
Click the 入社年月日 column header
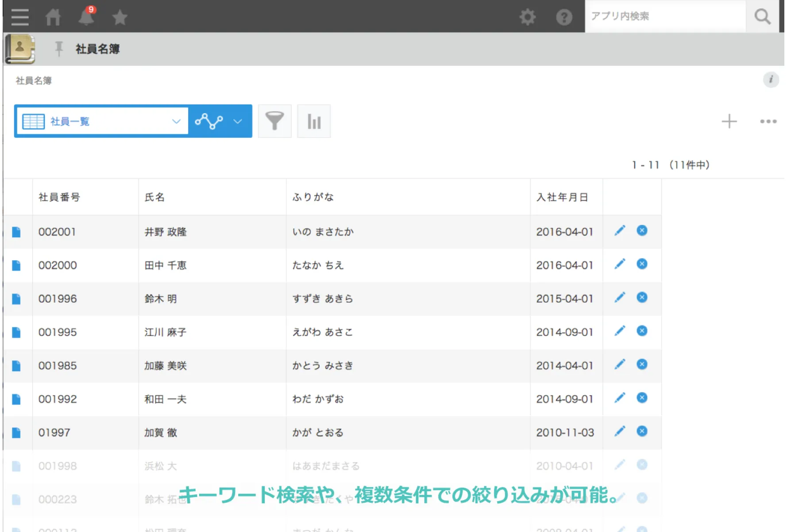(562, 197)
